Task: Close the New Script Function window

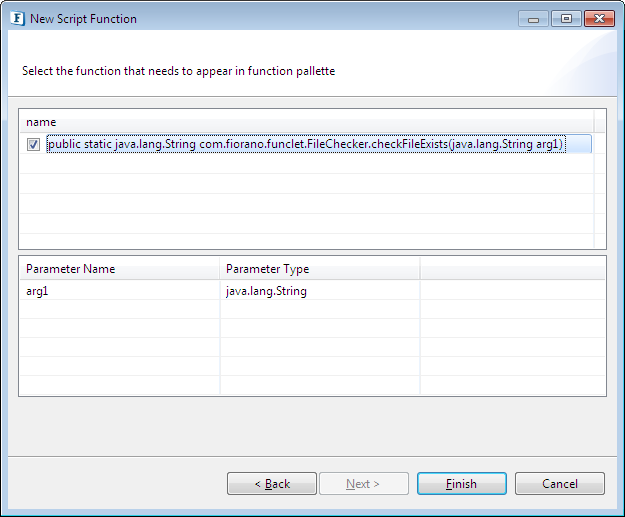Action: (x=599, y=19)
